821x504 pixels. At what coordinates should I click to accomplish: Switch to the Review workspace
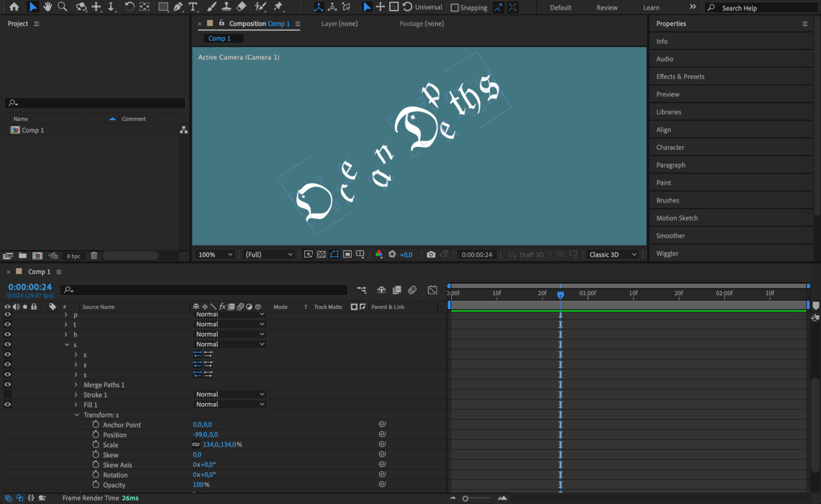pyautogui.click(x=607, y=7)
